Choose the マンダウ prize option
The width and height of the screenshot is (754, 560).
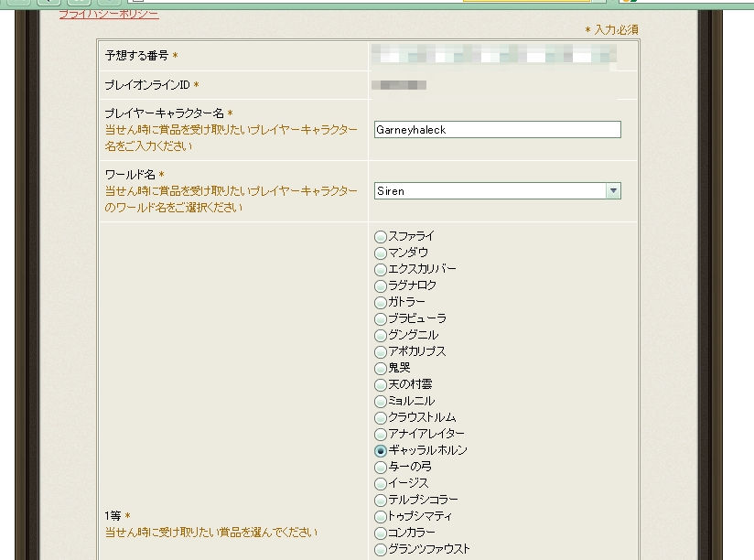pyautogui.click(x=381, y=253)
